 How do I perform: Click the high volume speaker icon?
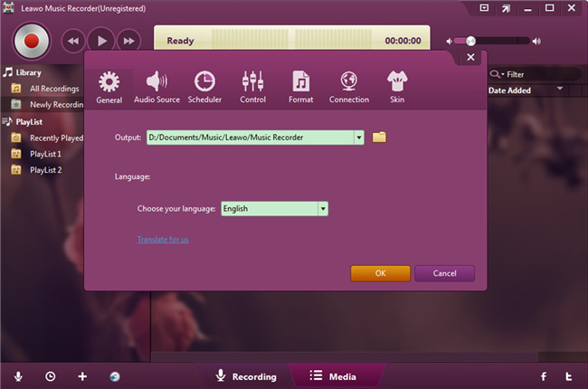click(x=536, y=41)
